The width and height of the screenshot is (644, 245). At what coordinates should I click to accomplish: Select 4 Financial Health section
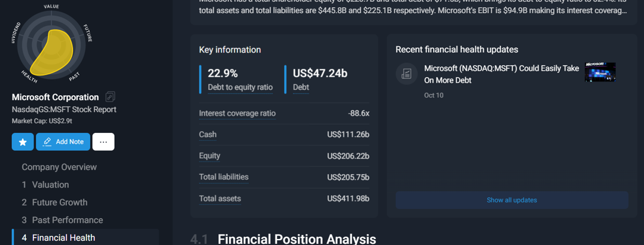click(86, 238)
